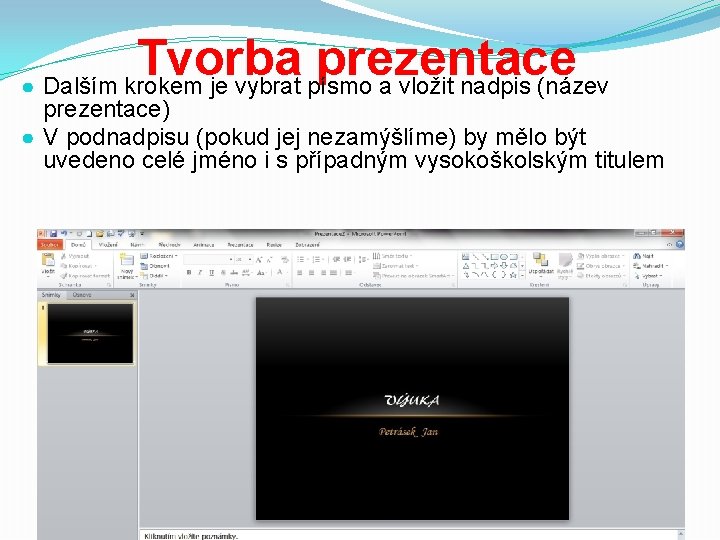
Task: Align text to the right
Action: point(323,273)
